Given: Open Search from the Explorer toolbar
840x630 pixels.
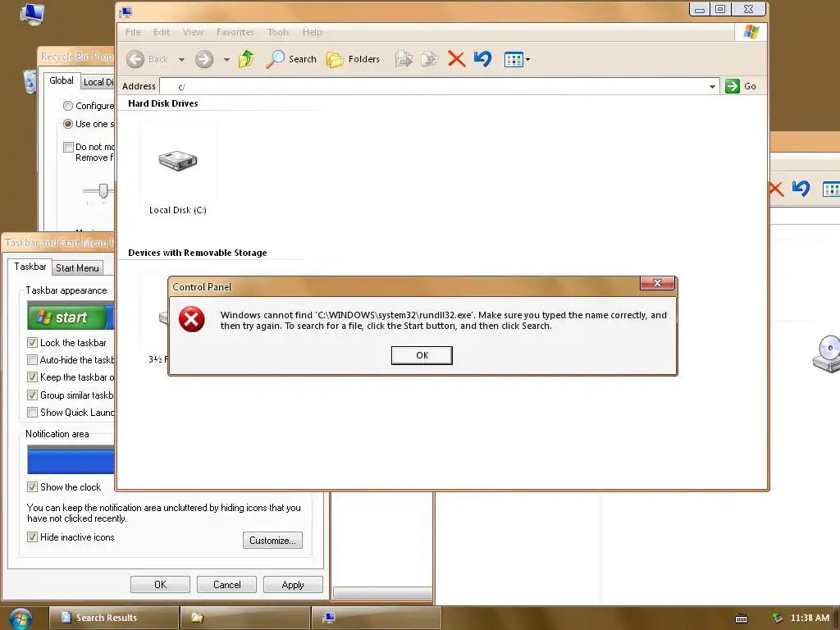Looking at the screenshot, I should (x=291, y=59).
